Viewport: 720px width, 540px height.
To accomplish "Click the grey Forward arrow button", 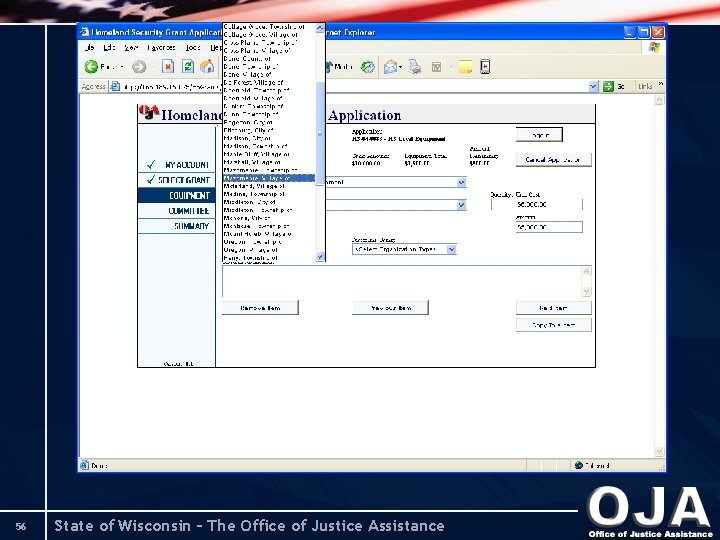I will pyautogui.click(x=139, y=67).
